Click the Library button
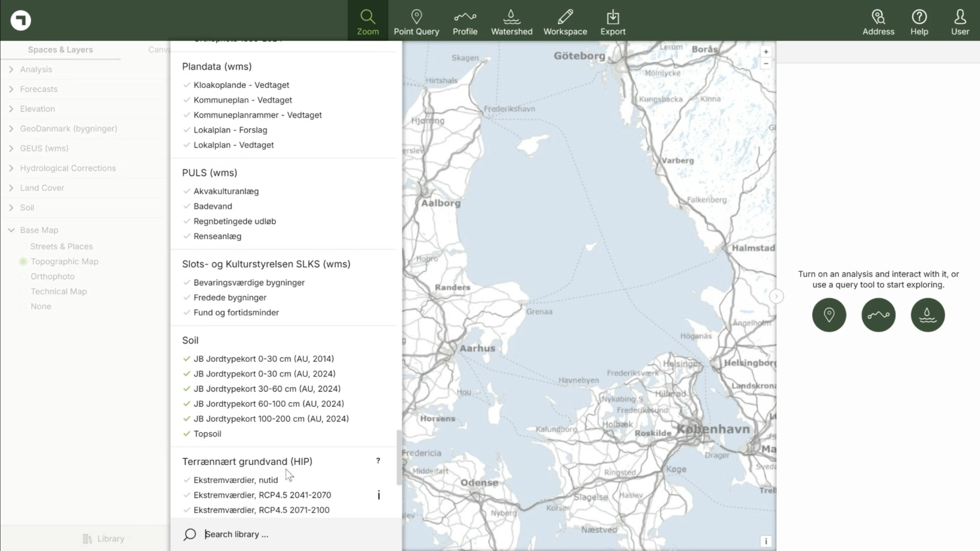Viewport: 980px width, 551px height. [103, 539]
